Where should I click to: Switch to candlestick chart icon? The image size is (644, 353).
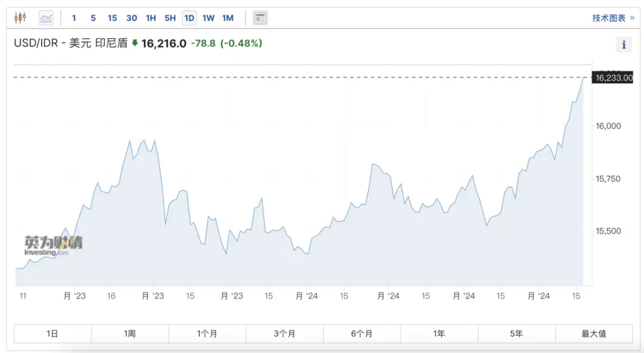tap(20, 18)
